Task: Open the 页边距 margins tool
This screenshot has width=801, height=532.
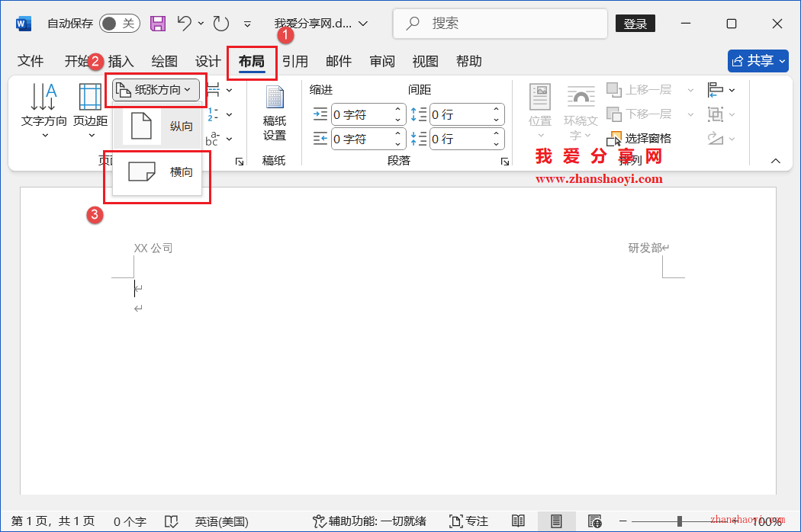Action: (91, 111)
